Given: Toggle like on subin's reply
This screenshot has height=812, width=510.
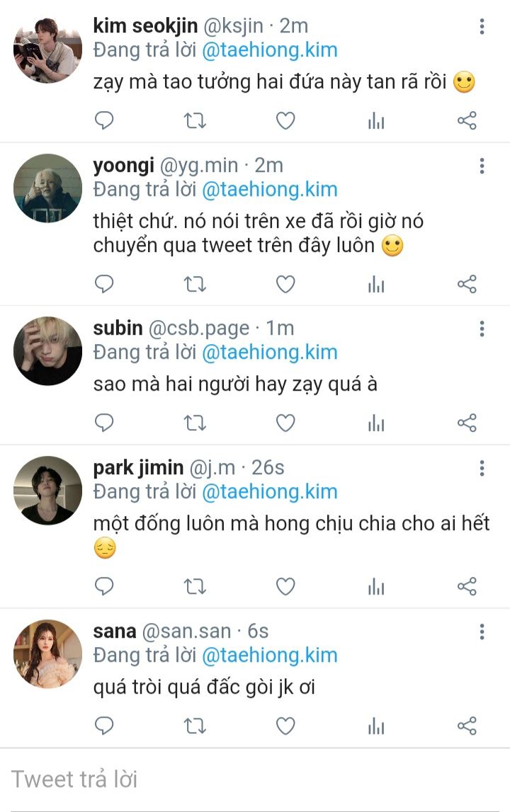Looking at the screenshot, I should point(285,423).
